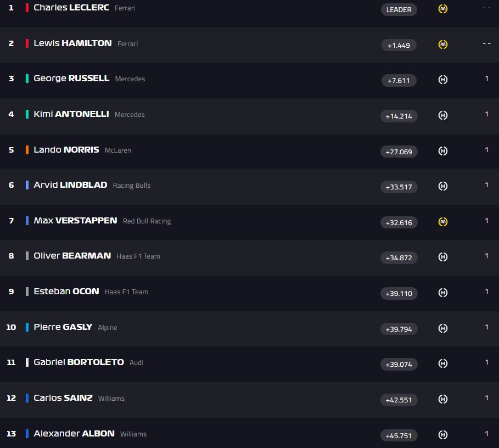The width and height of the screenshot is (499, 448).
Task: Click hard tyre icon in Antonelli row
Action: (443, 115)
